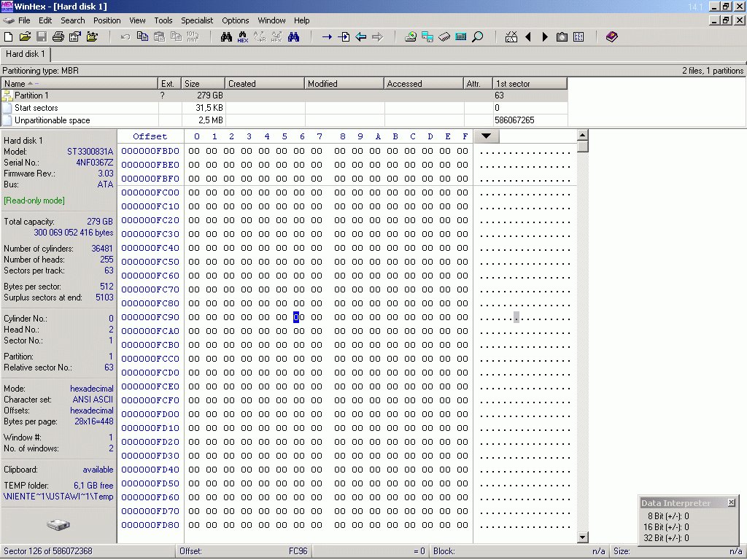Click the Open Disk toolbar icon
The width and height of the screenshot is (747, 560).
click(x=411, y=36)
